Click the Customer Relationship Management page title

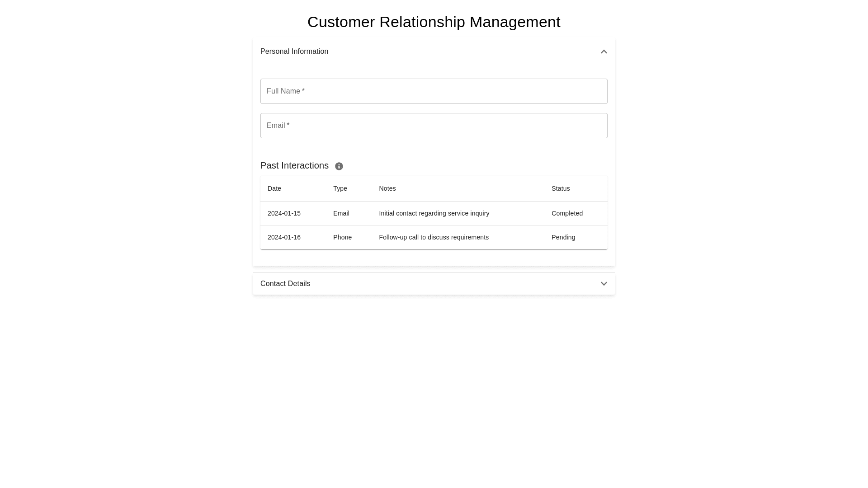click(434, 22)
